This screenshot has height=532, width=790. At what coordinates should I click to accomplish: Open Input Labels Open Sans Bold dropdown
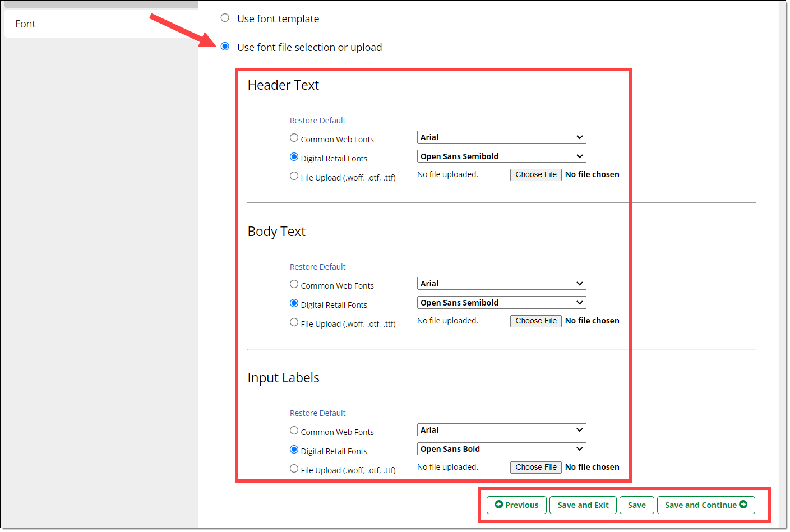click(501, 449)
